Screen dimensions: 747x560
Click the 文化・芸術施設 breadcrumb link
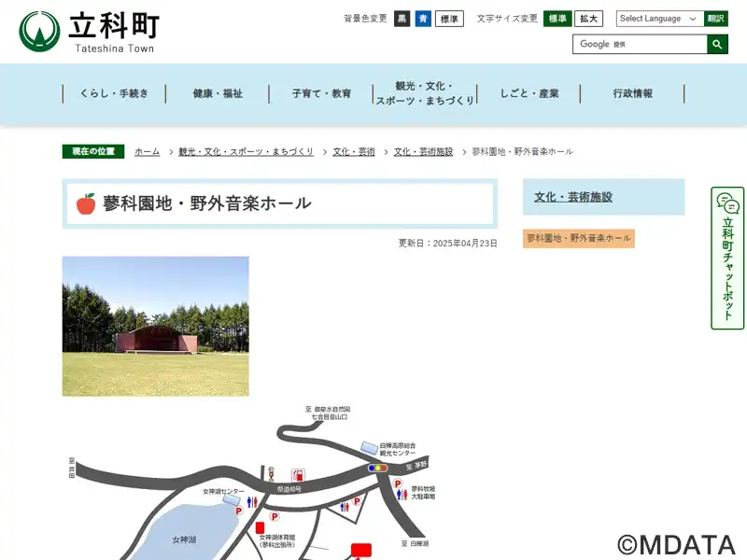click(423, 151)
